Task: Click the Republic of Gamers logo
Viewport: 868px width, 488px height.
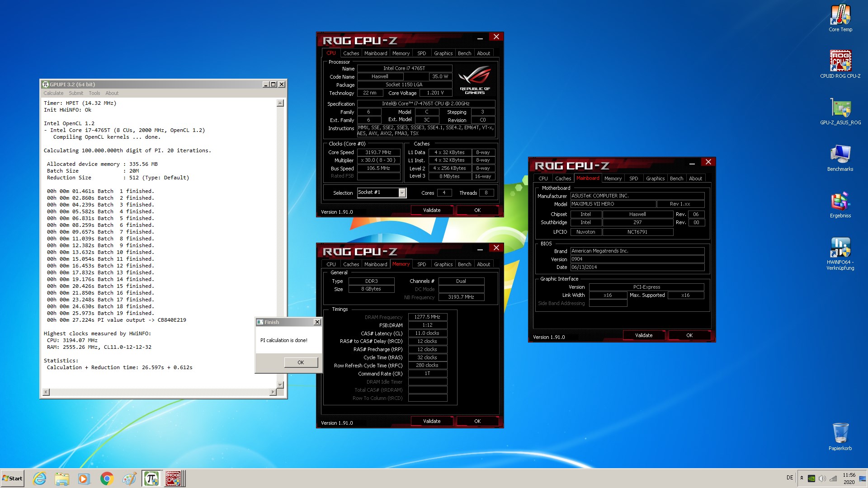Action: (475, 80)
